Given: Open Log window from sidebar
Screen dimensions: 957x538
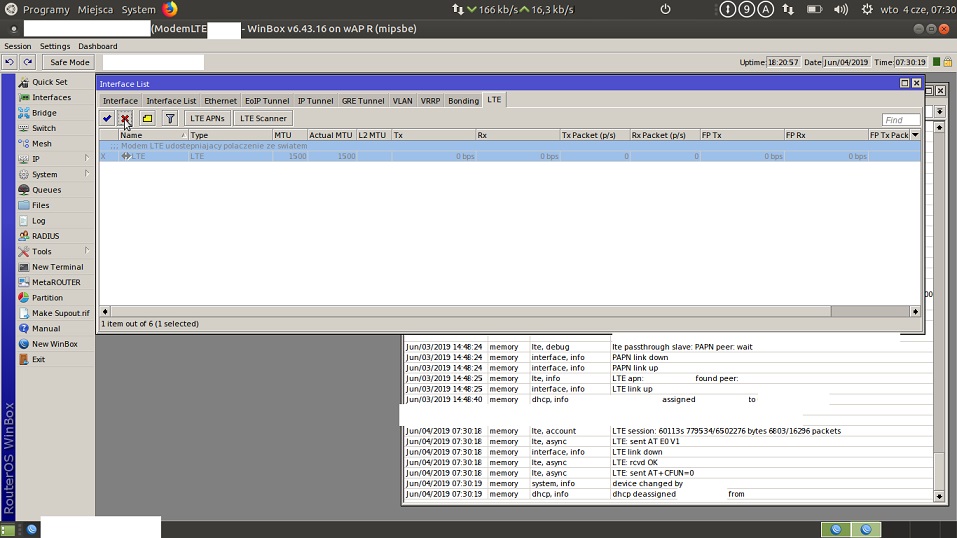Looking at the screenshot, I should tap(38, 220).
